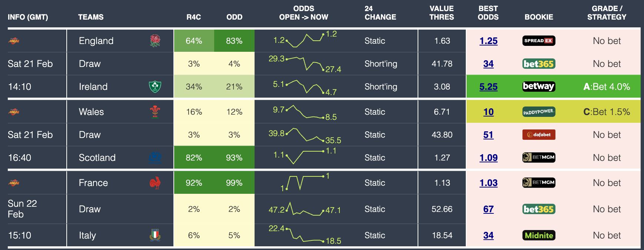Open the betway bookie logo
Image resolution: width=644 pixels, height=250 pixels.
click(539, 87)
